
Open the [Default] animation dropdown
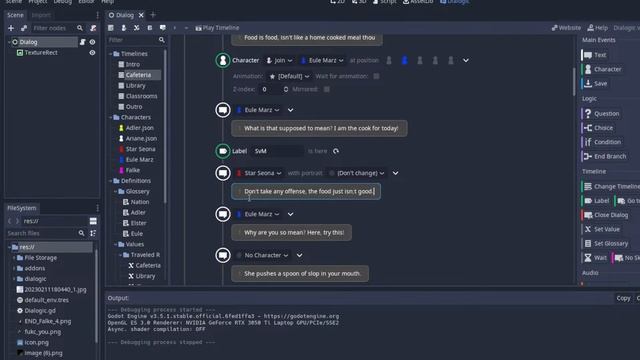point(289,76)
